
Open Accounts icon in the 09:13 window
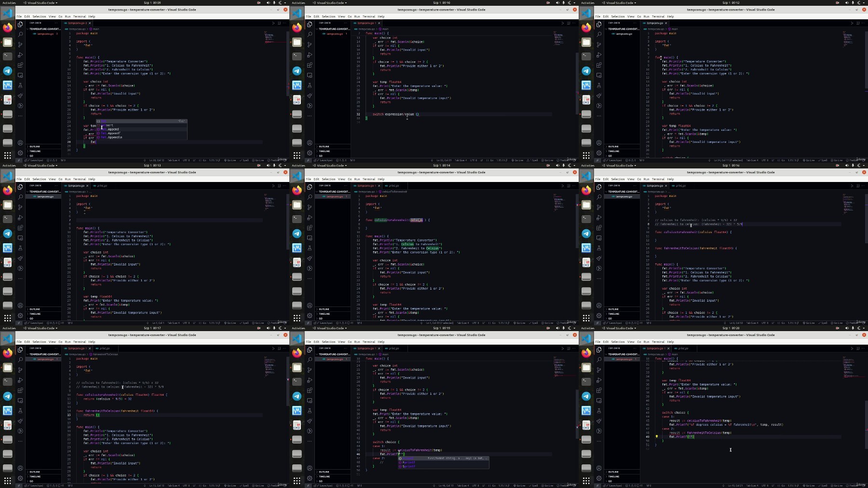[x=20, y=306]
